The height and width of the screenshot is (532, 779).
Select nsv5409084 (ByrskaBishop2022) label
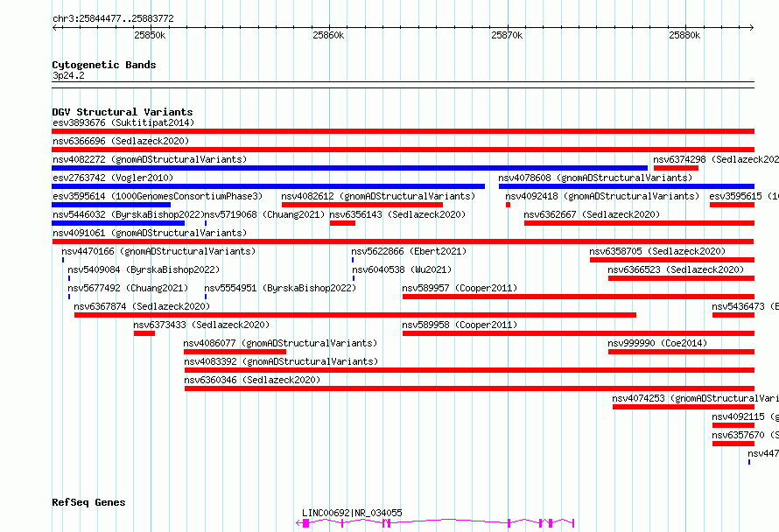(x=144, y=269)
